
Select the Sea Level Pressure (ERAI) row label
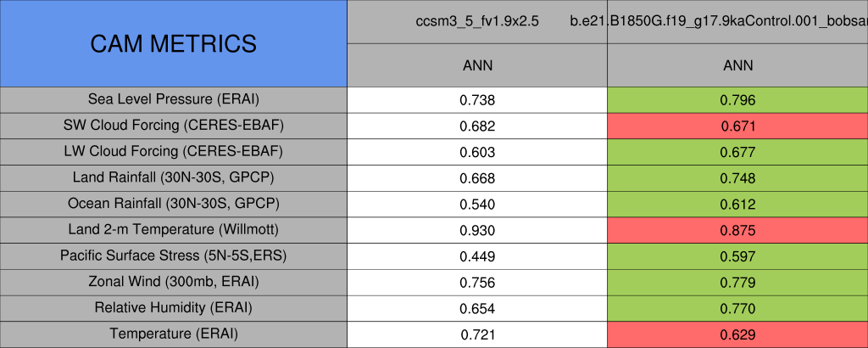(173, 99)
